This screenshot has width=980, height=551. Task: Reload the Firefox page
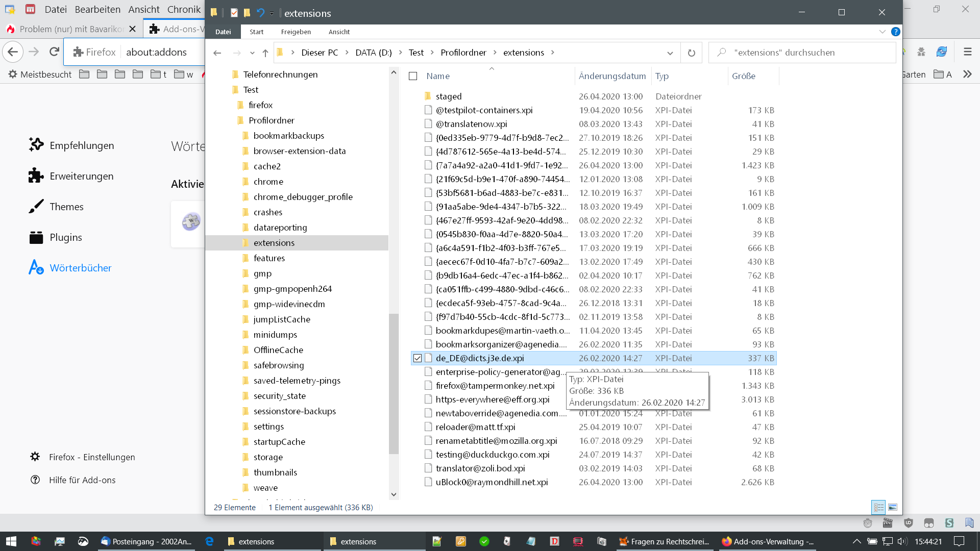54,52
